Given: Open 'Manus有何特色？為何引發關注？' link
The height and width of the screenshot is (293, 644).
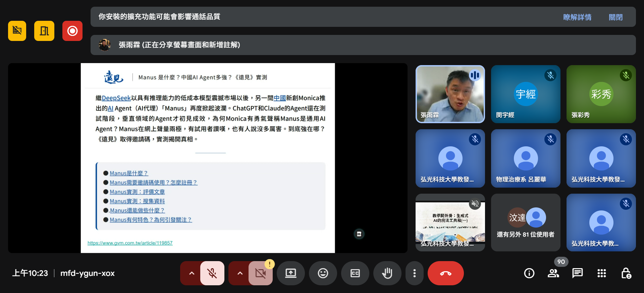Looking at the screenshot, I should click(151, 220).
